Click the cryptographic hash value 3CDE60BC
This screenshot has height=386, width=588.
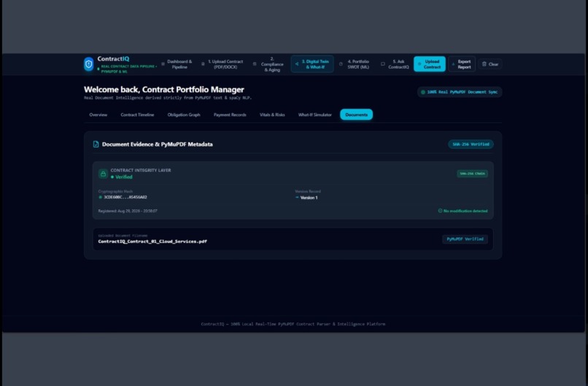125,197
